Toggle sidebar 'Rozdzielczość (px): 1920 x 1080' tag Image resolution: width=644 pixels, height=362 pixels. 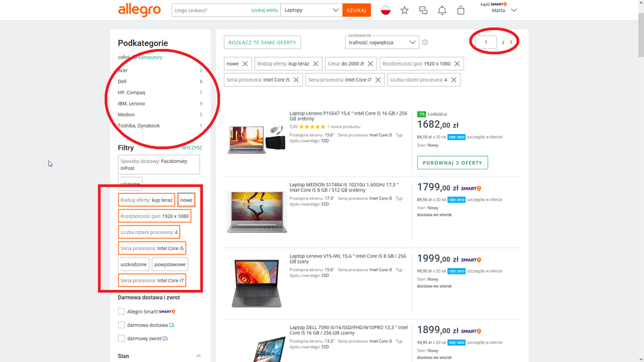[x=155, y=216]
